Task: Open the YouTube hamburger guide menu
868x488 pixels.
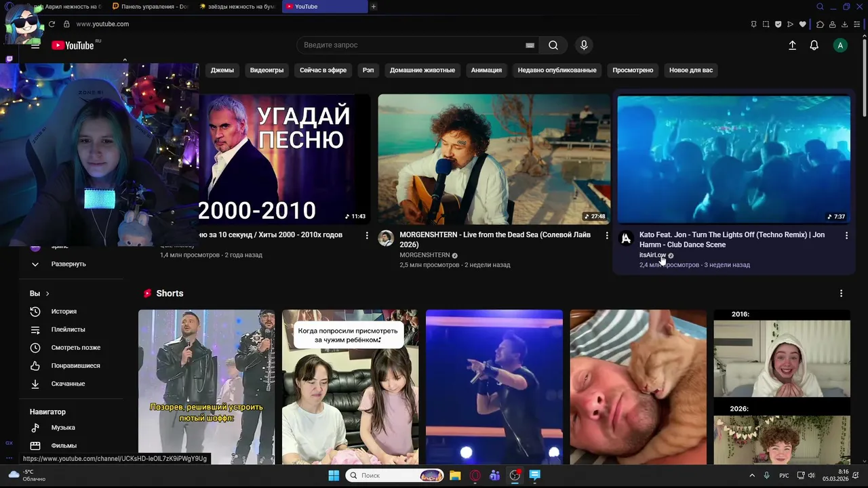Action: point(35,45)
